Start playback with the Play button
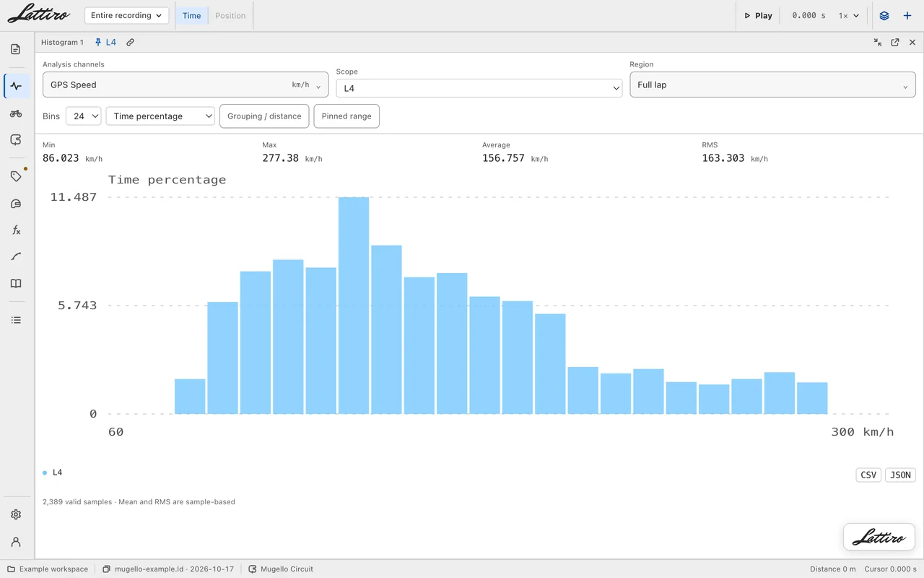The image size is (924, 578). click(758, 16)
